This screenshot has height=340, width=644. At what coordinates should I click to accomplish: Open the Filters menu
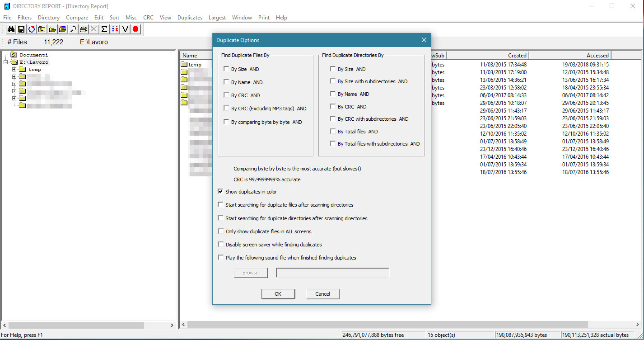pos(24,18)
